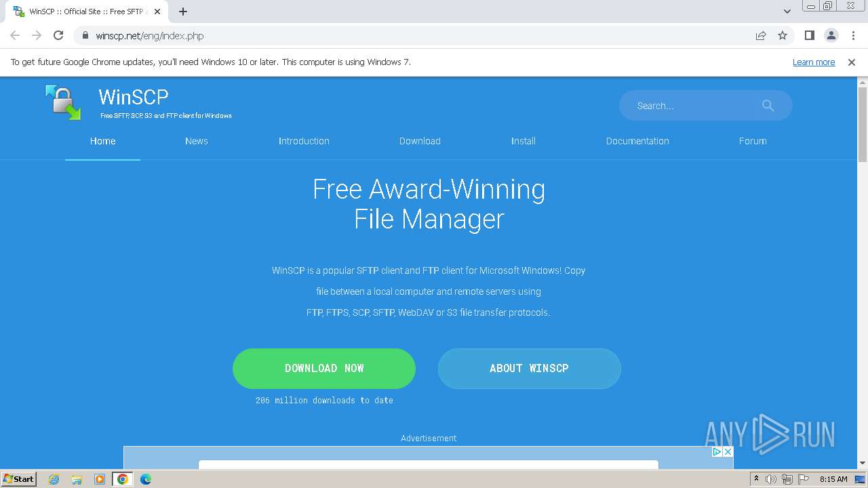Click the WinSCP site title text

pos(134,97)
